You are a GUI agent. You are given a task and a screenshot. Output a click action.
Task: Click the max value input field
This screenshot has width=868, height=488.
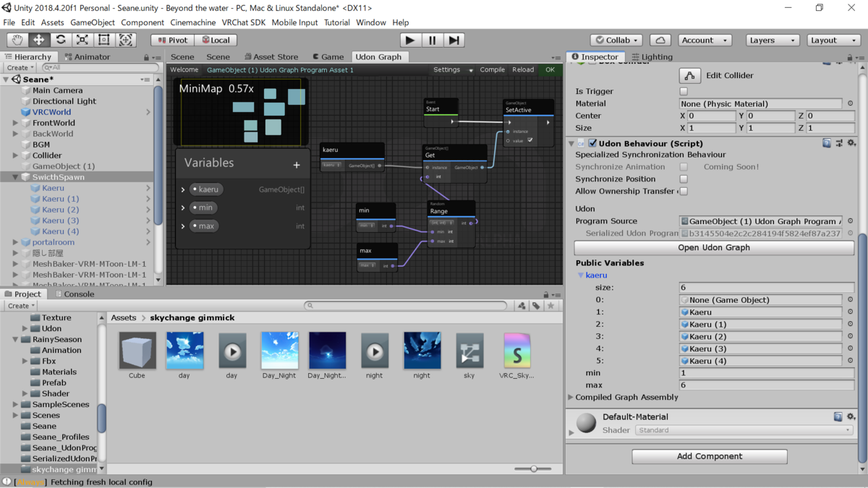click(767, 385)
